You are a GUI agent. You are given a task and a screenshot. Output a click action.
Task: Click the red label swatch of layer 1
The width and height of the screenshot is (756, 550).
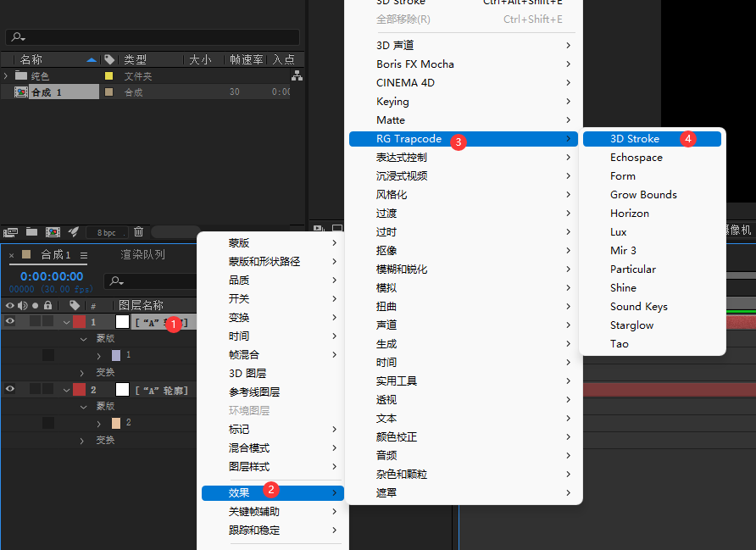(79, 321)
